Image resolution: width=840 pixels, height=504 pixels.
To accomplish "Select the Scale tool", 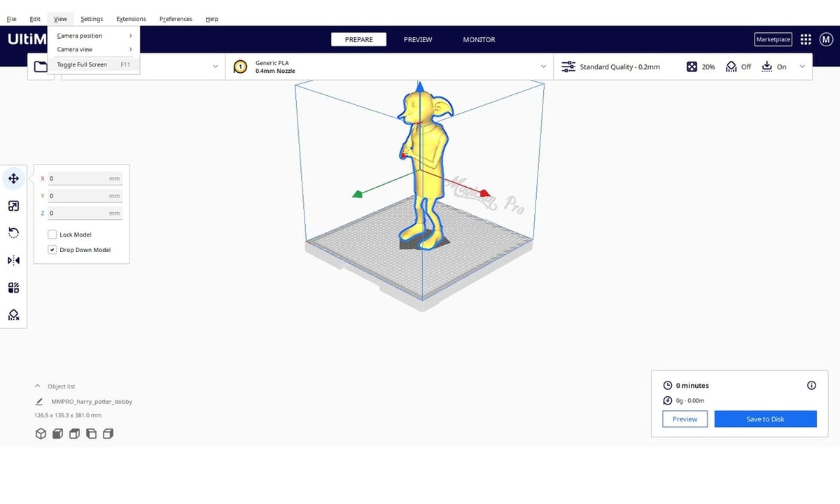I will coord(13,206).
